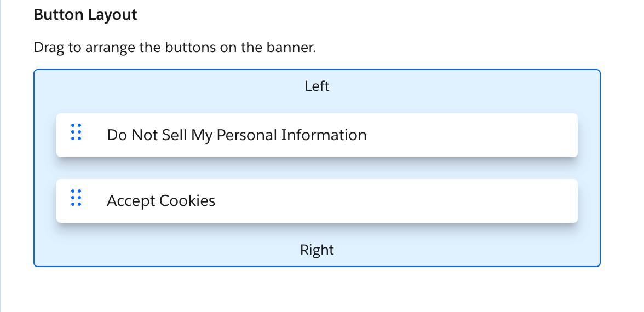Focus the bottom item in Button Layout list

click(x=317, y=201)
